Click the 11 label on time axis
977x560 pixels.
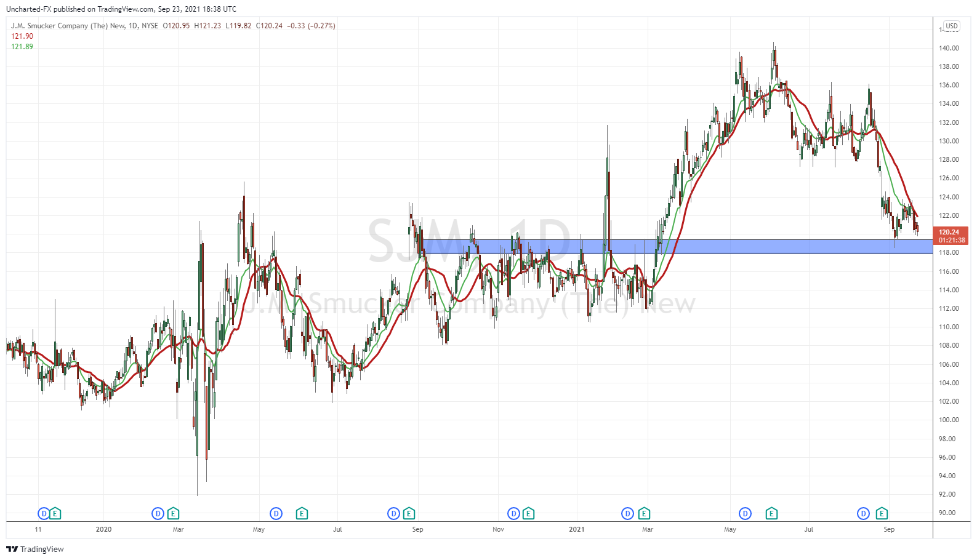[x=38, y=529]
